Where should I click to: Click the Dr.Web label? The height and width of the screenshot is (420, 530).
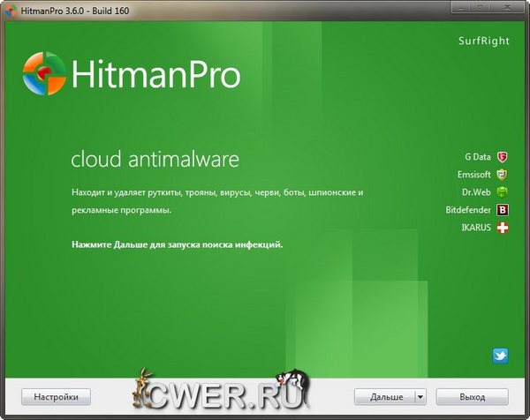(x=476, y=192)
